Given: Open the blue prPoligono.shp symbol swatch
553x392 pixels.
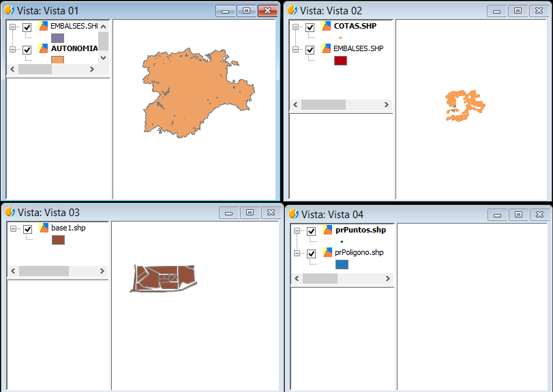Looking at the screenshot, I should tap(342, 265).
